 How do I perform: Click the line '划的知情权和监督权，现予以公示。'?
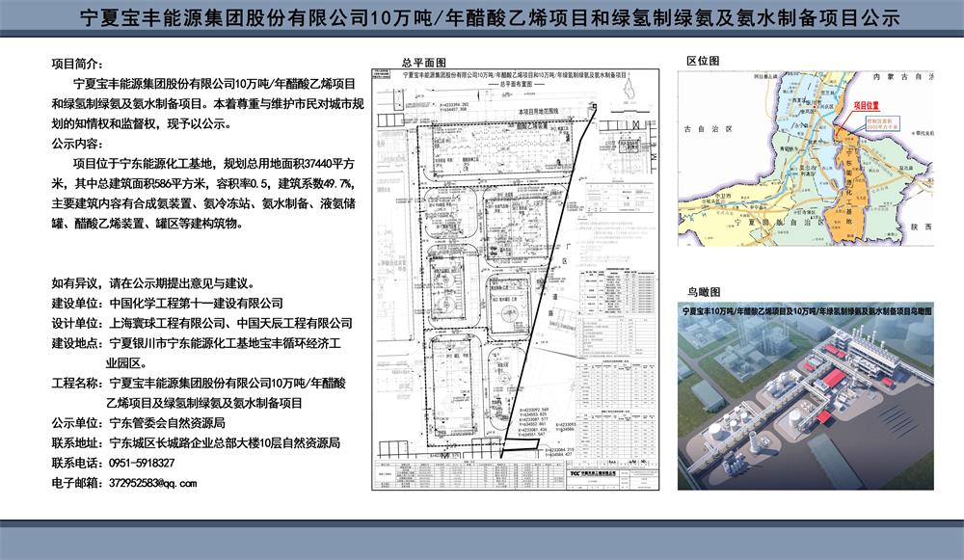point(142,123)
